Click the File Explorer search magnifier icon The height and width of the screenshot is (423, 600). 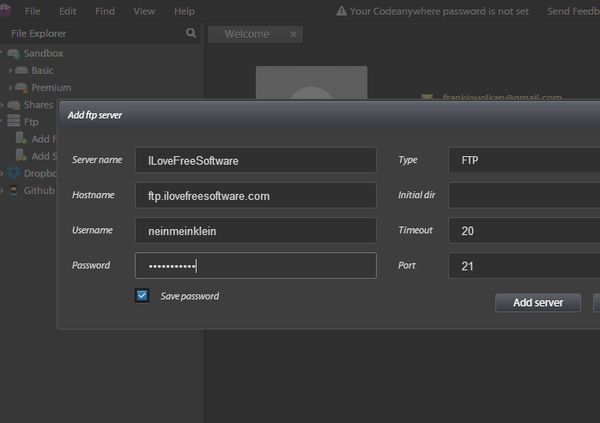[x=191, y=33]
